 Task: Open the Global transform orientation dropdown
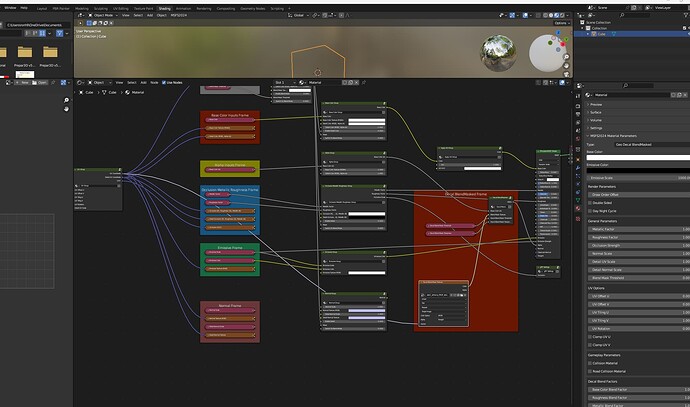click(298, 15)
